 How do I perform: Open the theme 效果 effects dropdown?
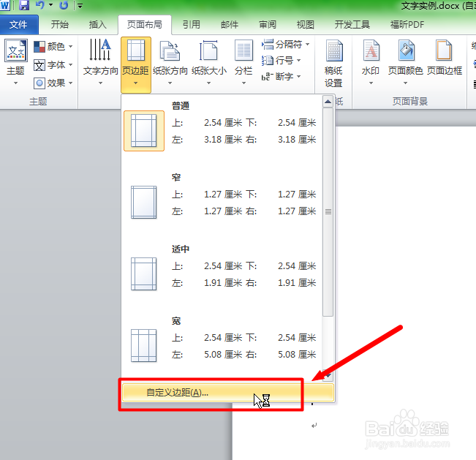coord(53,83)
